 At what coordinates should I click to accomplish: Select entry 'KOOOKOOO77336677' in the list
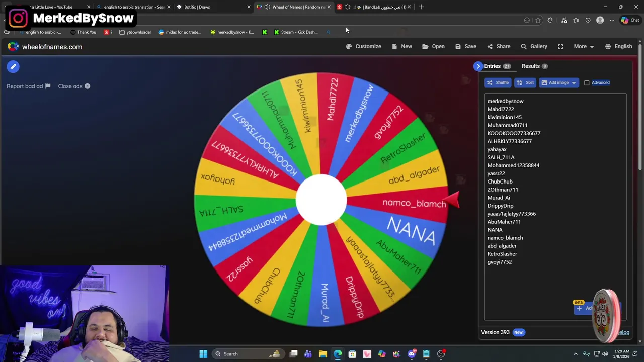coord(514,133)
